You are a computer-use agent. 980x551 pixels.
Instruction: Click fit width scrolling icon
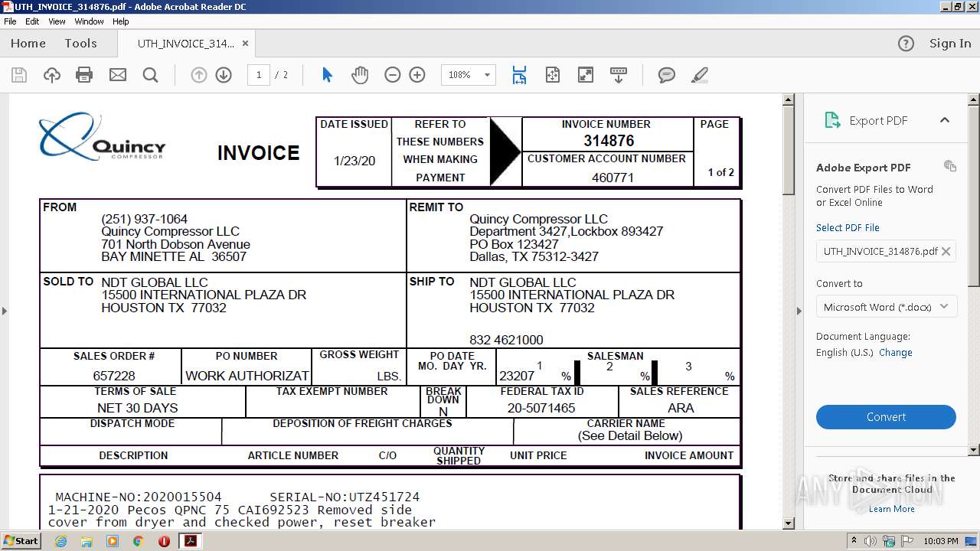point(520,75)
